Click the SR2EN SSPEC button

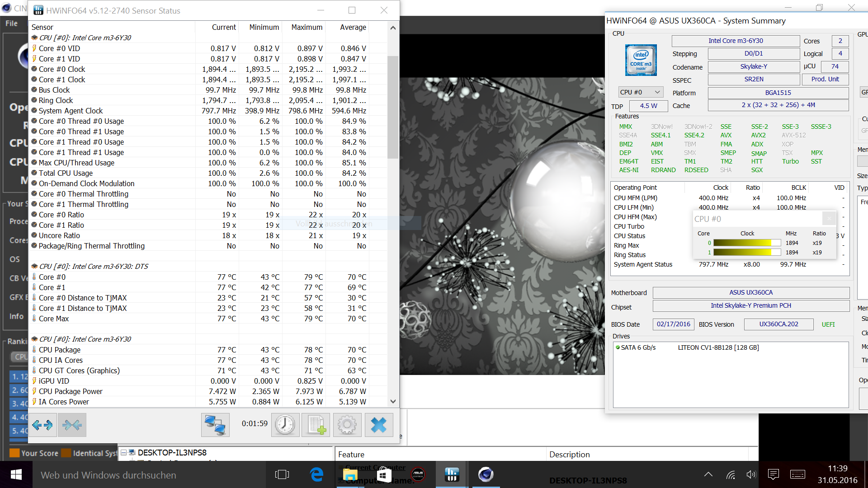(754, 79)
